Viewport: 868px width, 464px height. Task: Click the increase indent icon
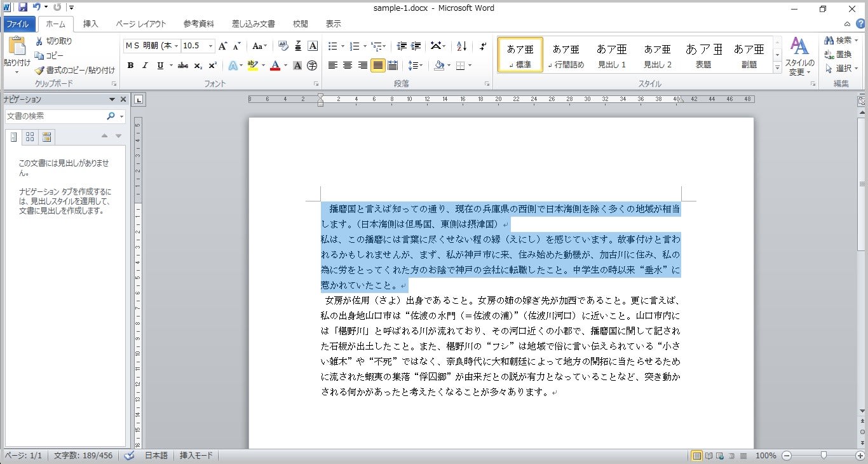pyautogui.click(x=416, y=46)
